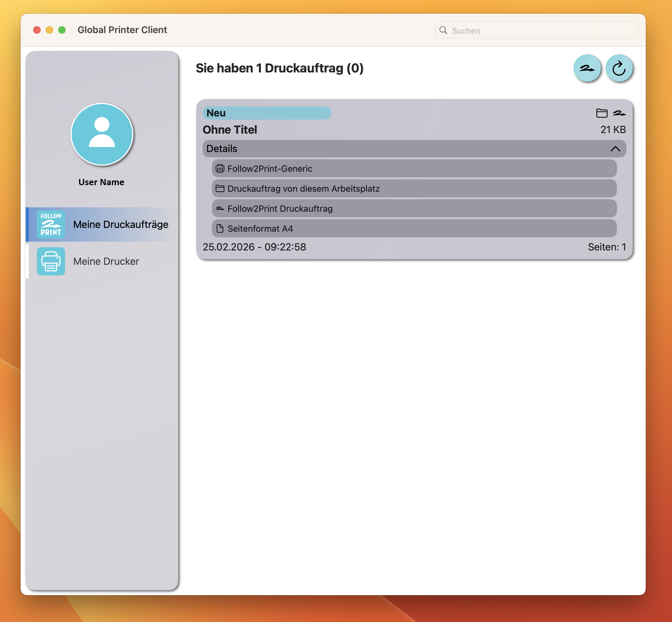The width and height of the screenshot is (672, 622).
Task: Select the printer icon beside Follow2Print-Generic
Action: coord(220,169)
